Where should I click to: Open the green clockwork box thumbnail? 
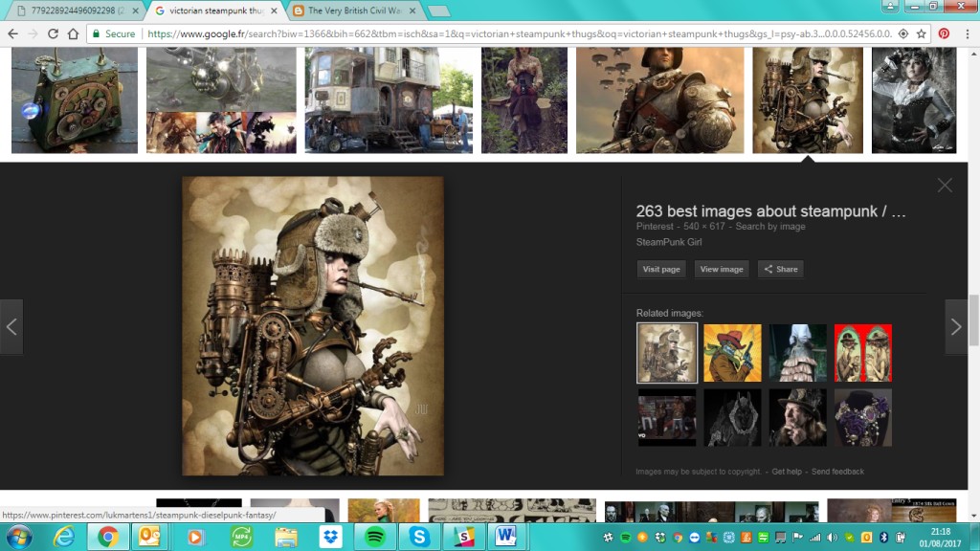point(75,99)
